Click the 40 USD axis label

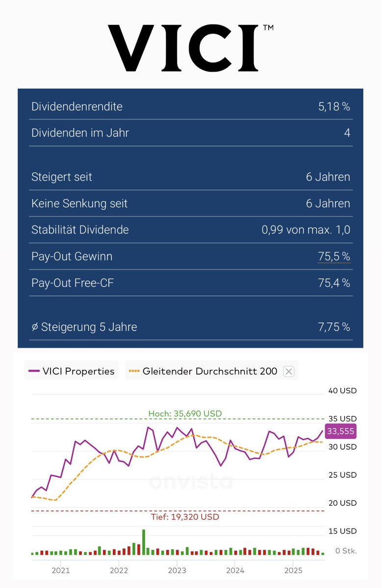tap(342, 390)
